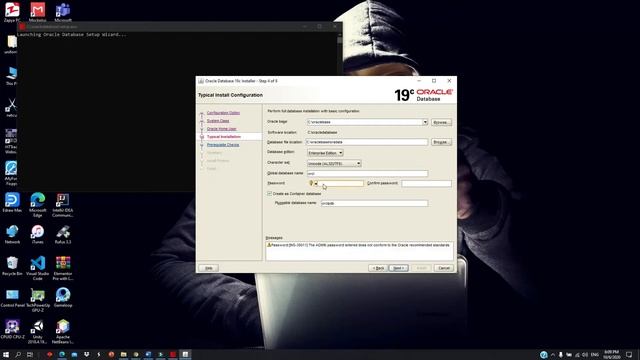Open Microsoft Edge desktop shortcut
640x360 pixels.
click(x=38, y=205)
